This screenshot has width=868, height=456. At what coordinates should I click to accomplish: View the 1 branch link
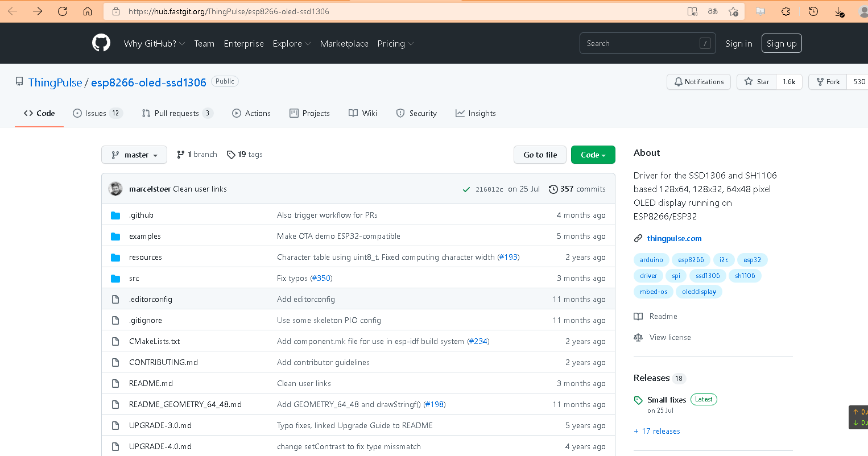(x=197, y=155)
